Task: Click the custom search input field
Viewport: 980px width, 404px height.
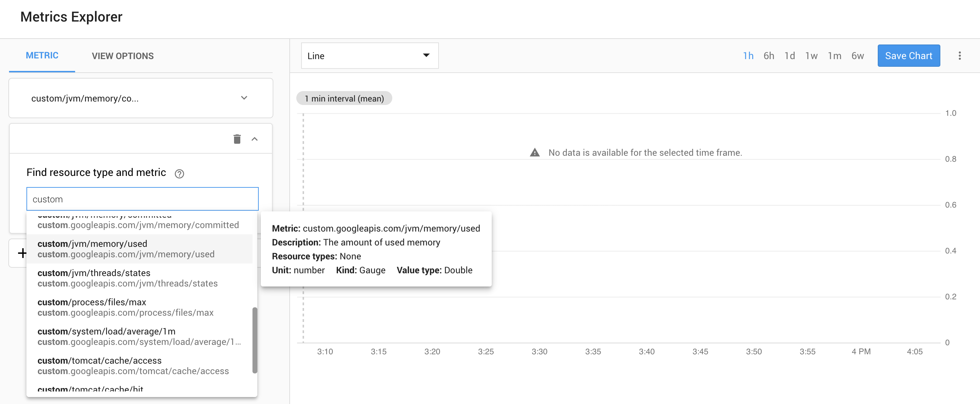Action: click(x=142, y=199)
